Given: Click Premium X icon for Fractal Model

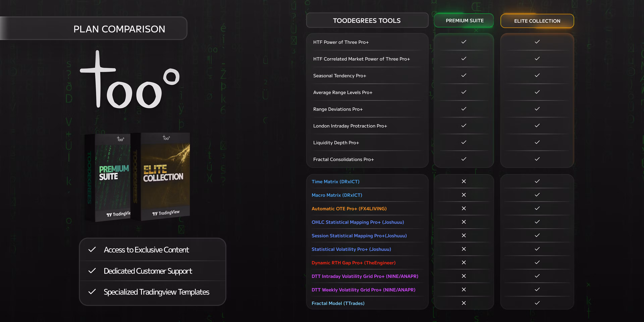Looking at the screenshot, I should pyautogui.click(x=464, y=303).
